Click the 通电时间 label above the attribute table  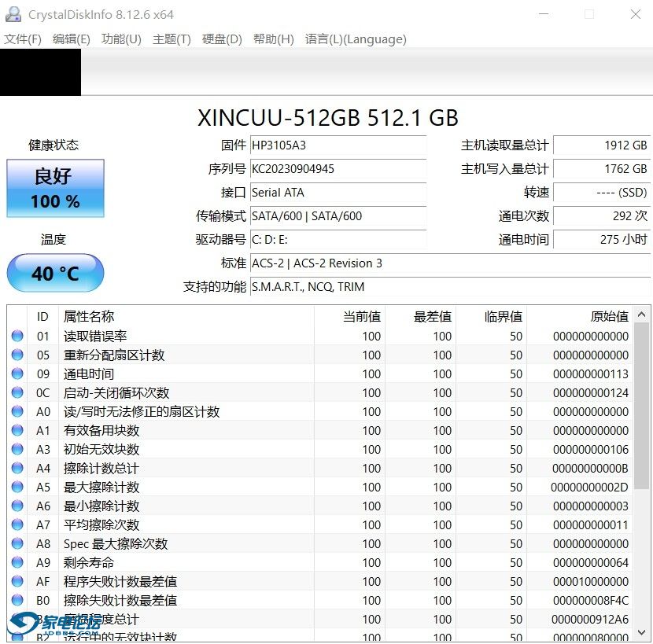click(523, 240)
